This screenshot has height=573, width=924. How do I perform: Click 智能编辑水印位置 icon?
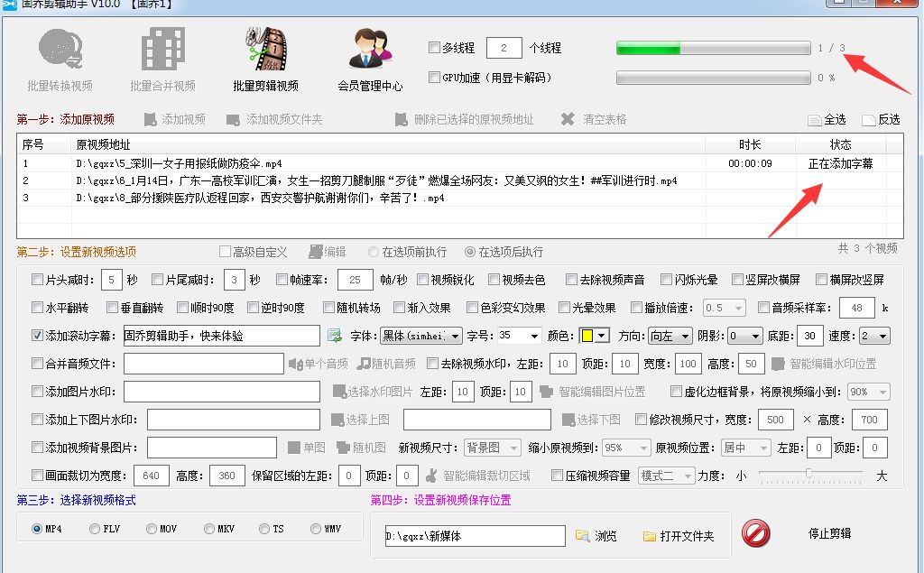coord(778,365)
